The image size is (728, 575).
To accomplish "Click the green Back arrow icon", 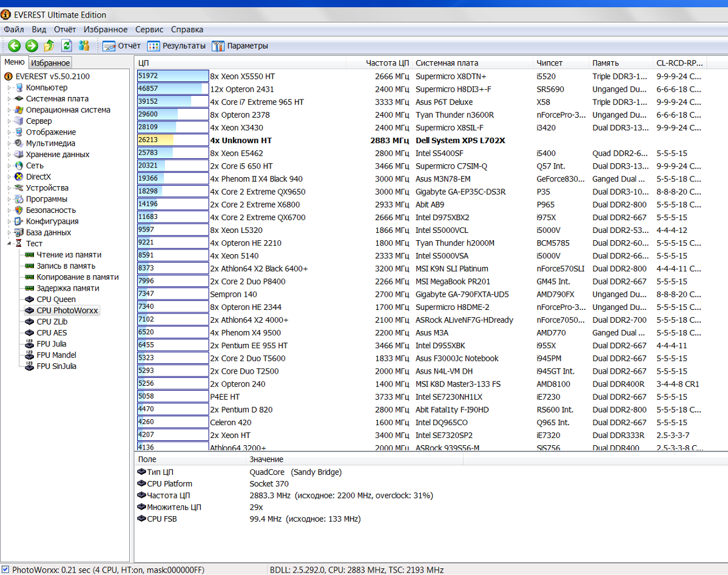I will 14,45.
